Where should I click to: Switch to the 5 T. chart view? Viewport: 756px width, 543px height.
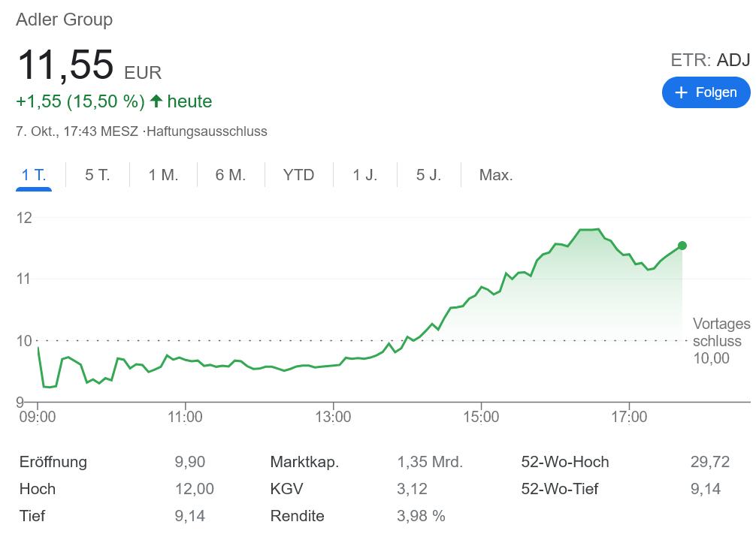(x=98, y=176)
